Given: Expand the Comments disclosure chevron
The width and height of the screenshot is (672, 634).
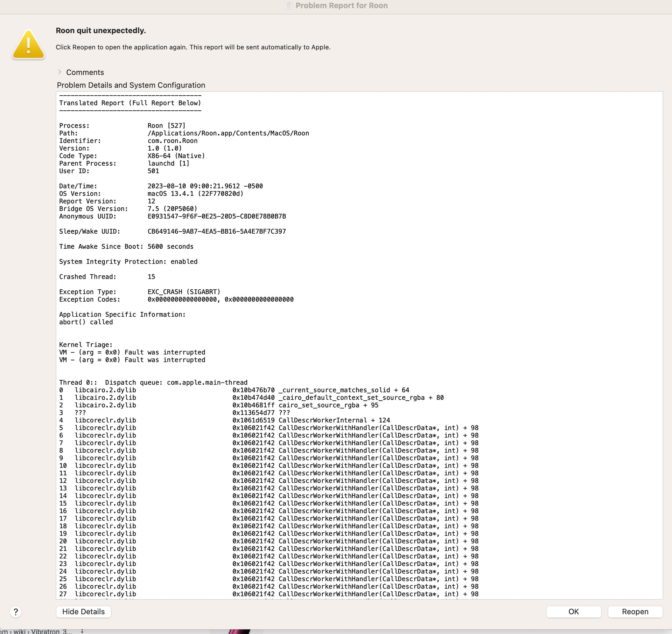Looking at the screenshot, I should (x=60, y=72).
